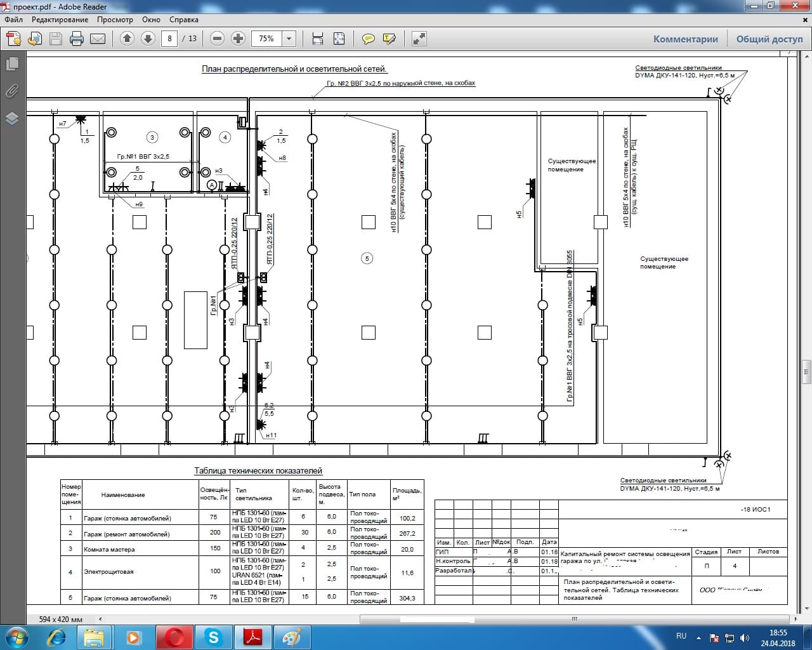Screen dimensions: 812x650
Task: Open the Комментарии pane
Action: (685, 39)
